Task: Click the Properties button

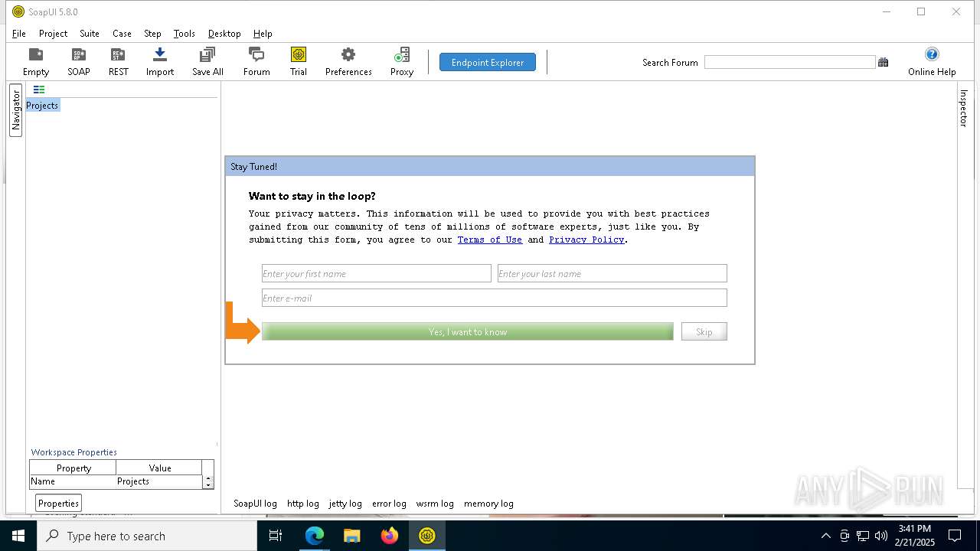Action: coord(59,503)
